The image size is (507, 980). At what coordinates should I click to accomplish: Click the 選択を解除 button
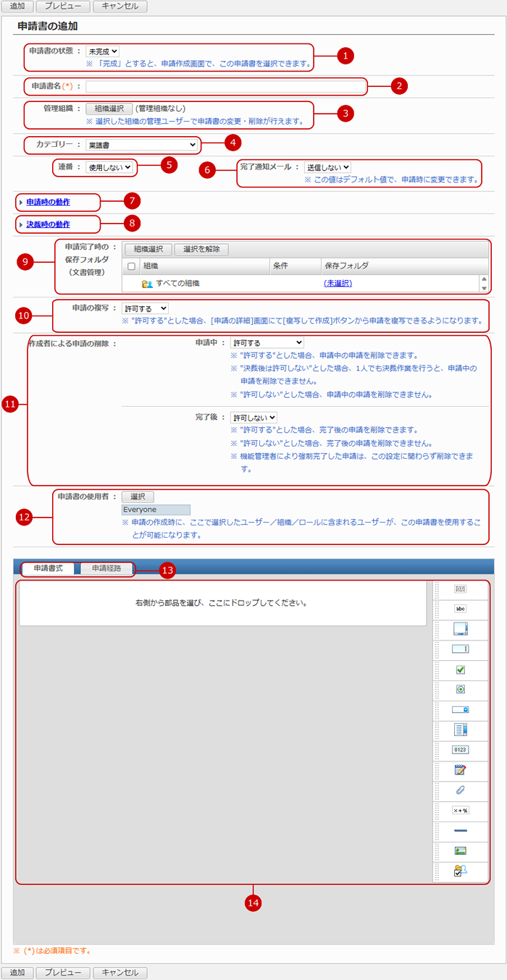pyautogui.click(x=202, y=249)
